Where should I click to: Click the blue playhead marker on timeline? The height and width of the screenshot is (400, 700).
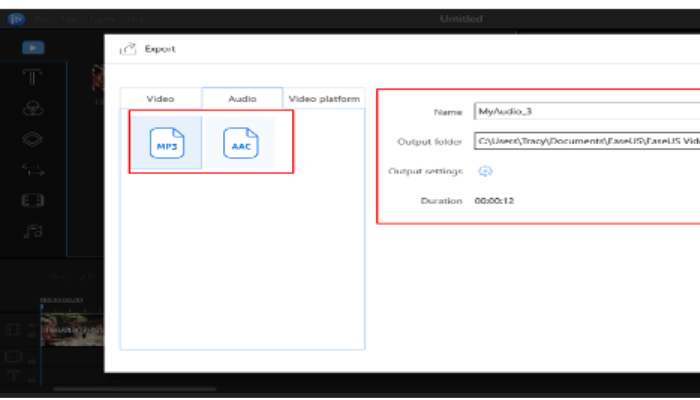42,307
